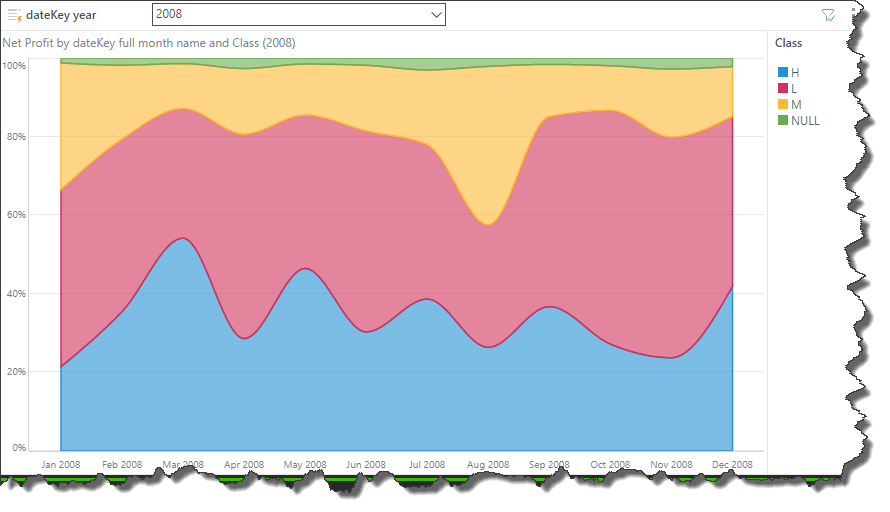Click the Net Profit chart title
Screen dimensions: 890x512
point(148,43)
